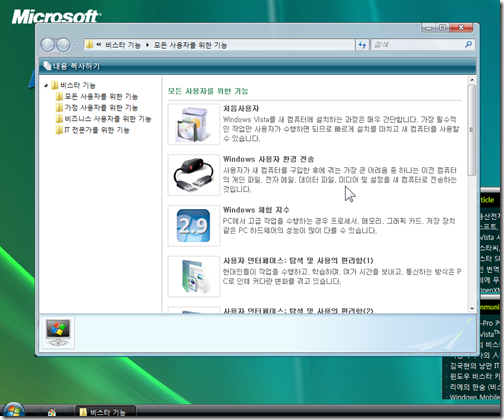
Task: Click the magnifier search icon
Action: click(469, 44)
